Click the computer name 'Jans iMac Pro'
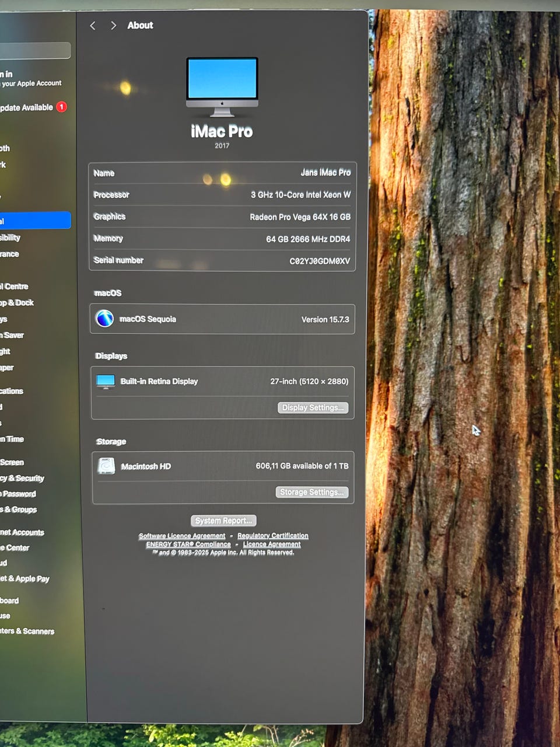The height and width of the screenshot is (747, 560). click(x=325, y=172)
